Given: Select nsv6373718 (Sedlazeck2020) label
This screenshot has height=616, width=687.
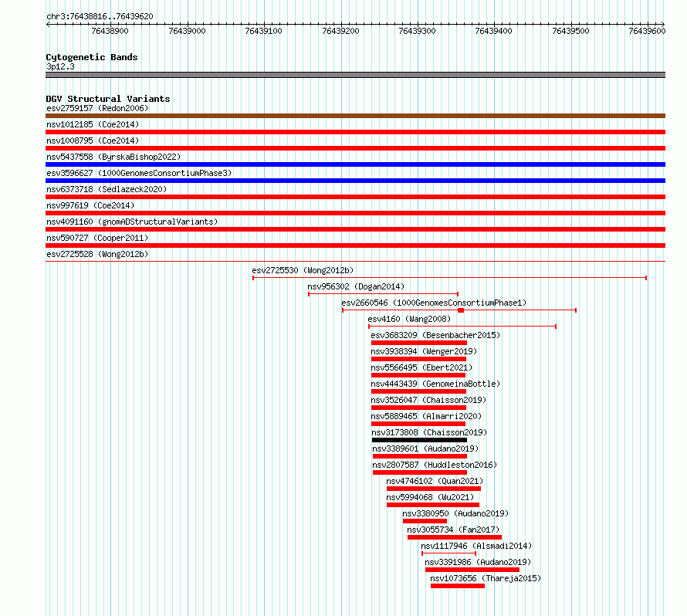Looking at the screenshot, I should coord(107,189).
